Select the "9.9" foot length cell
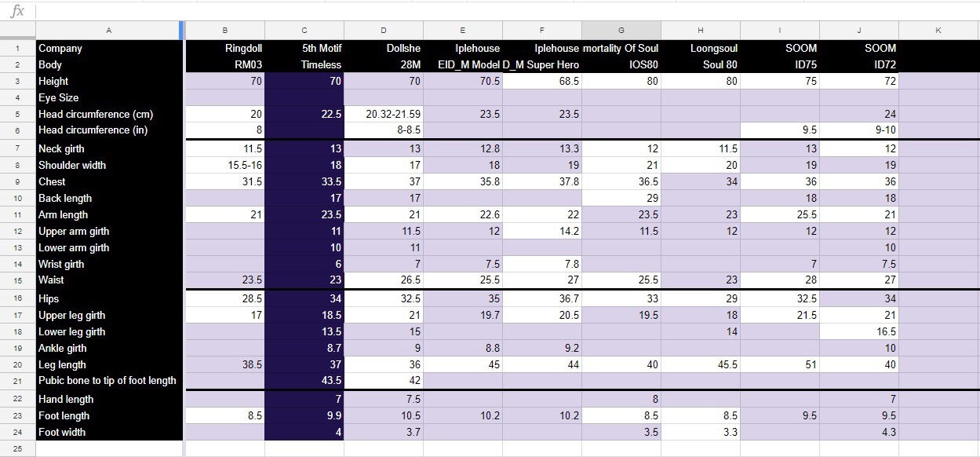This screenshot has width=980, height=457. pos(304,415)
